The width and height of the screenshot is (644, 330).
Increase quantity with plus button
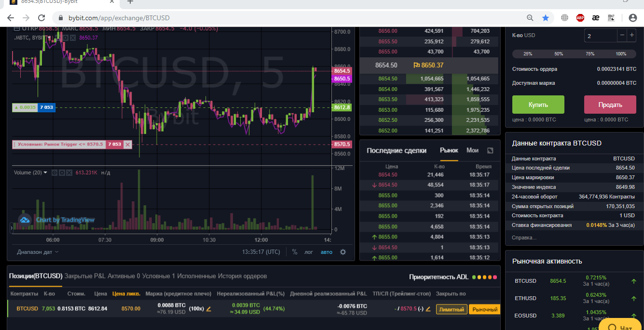click(x=631, y=35)
